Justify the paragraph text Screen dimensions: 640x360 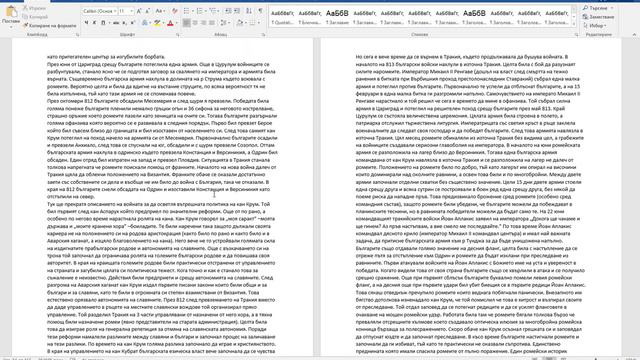[212, 23]
